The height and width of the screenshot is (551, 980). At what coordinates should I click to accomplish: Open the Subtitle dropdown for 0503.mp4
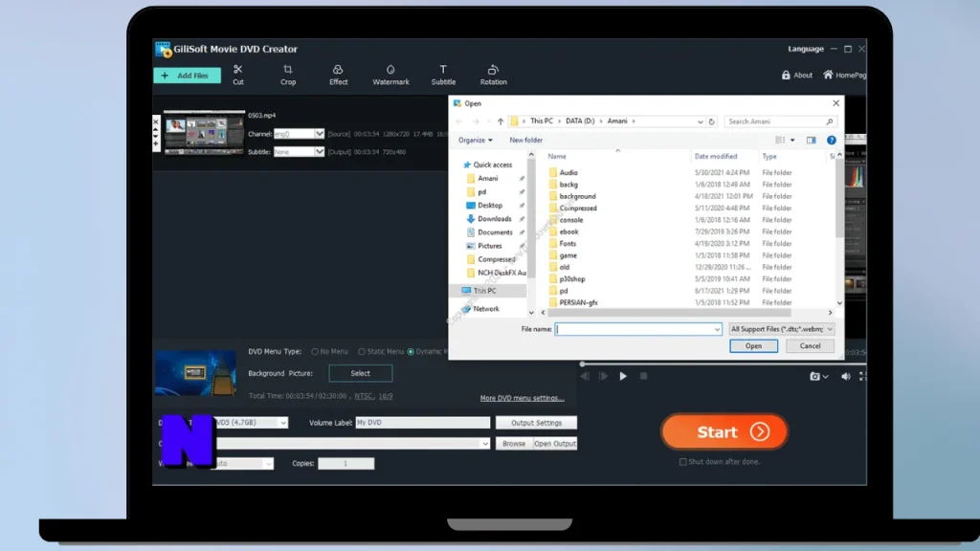tap(320, 152)
